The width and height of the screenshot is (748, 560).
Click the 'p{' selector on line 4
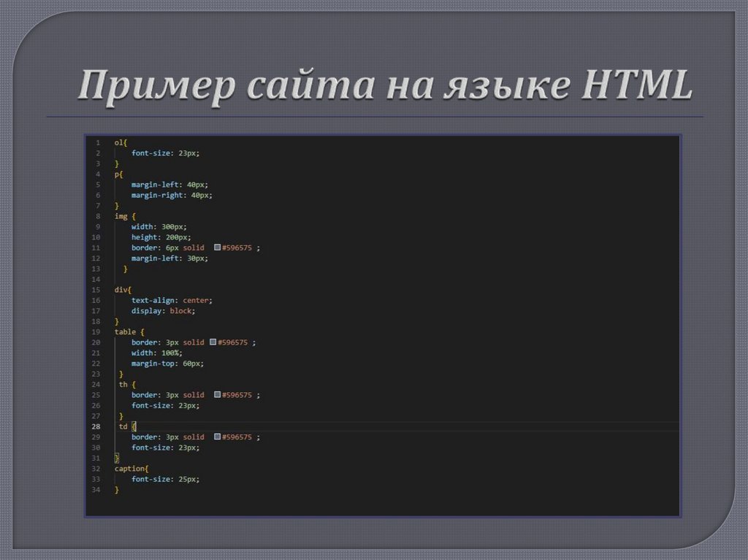coord(119,174)
